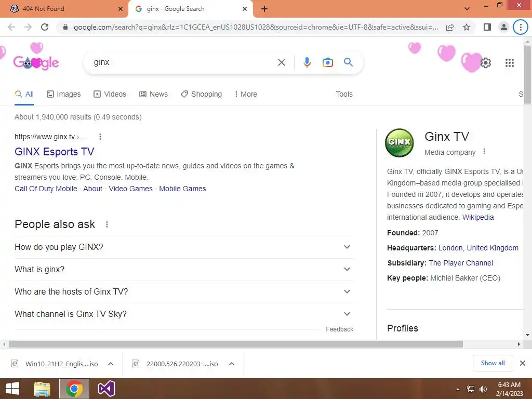This screenshot has height=399, width=532.
Task: Switch to Videos results
Action: pyautogui.click(x=110, y=95)
